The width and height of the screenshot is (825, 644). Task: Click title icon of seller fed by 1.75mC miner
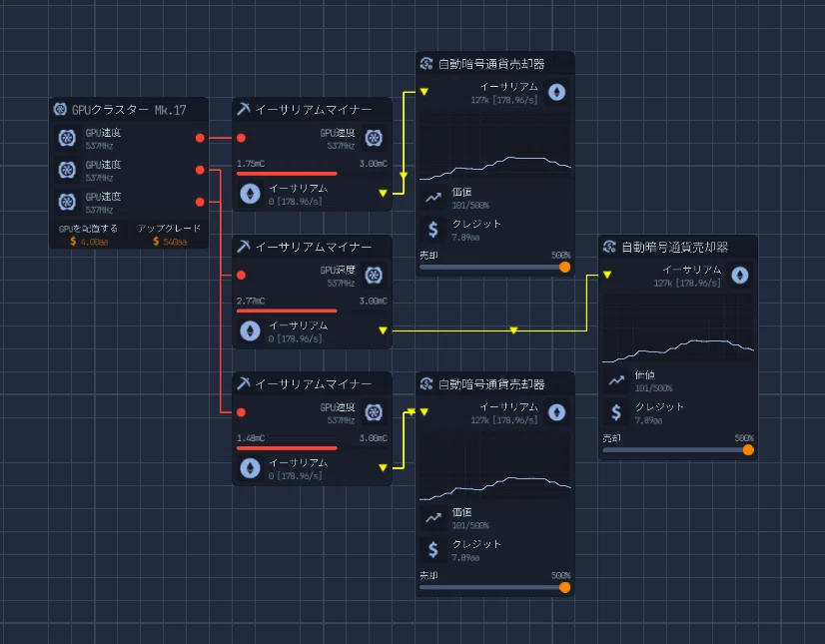coord(426,64)
